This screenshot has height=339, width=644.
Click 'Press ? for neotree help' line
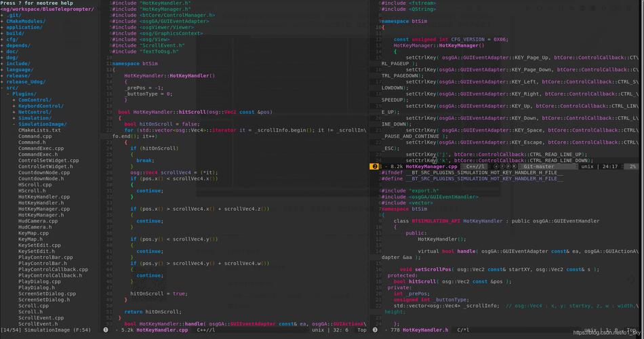pyautogui.click(x=37, y=3)
